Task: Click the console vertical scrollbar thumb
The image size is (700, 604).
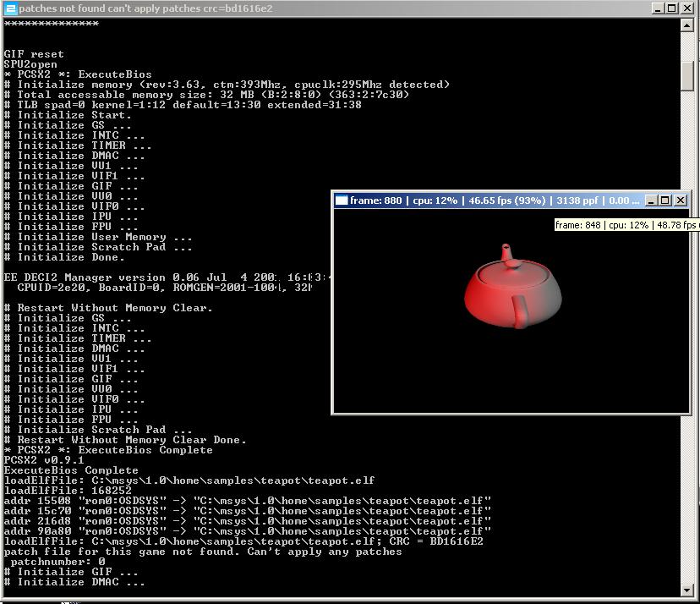Action: (x=690, y=76)
